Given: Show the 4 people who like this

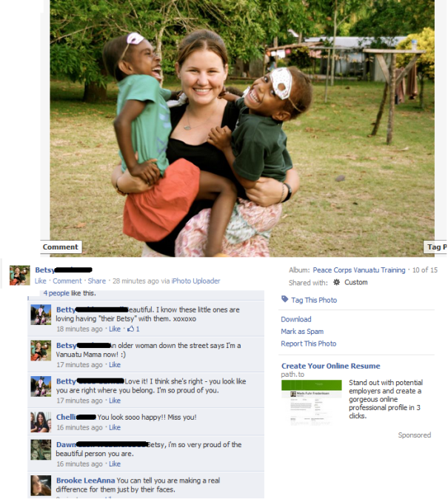Looking at the screenshot, I should (56, 293).
